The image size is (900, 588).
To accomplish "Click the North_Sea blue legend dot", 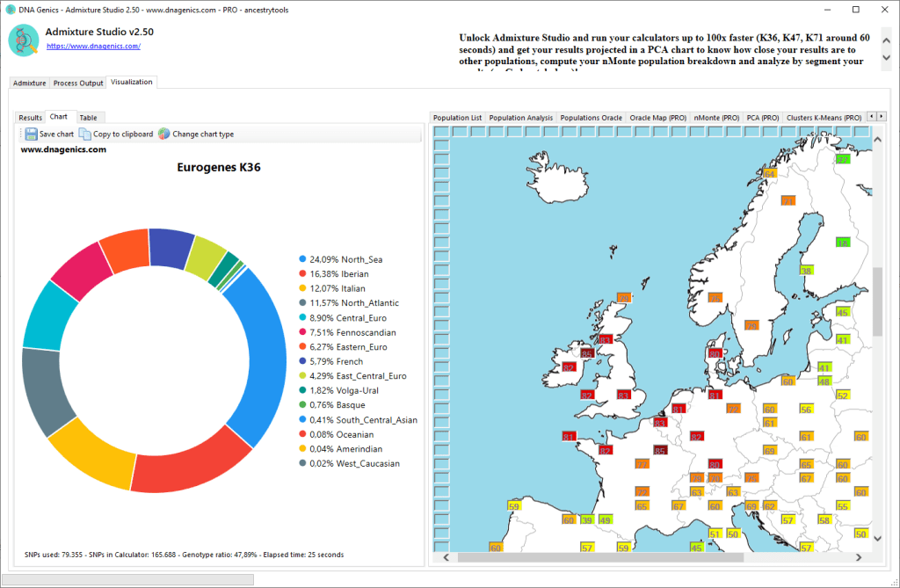I will 303,259.
